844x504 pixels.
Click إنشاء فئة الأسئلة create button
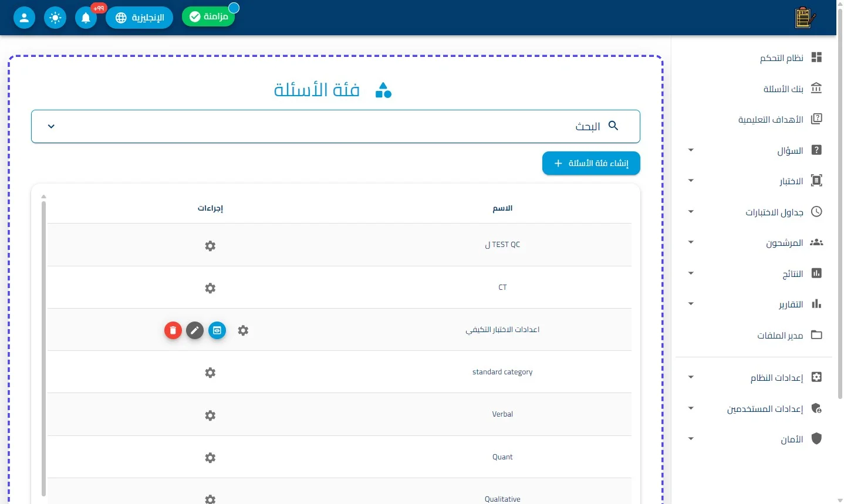pyautogui.click(x=591, y=163)
